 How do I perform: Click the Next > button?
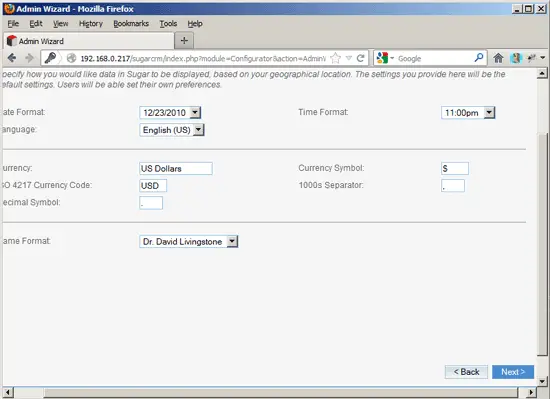click(513, 372)
